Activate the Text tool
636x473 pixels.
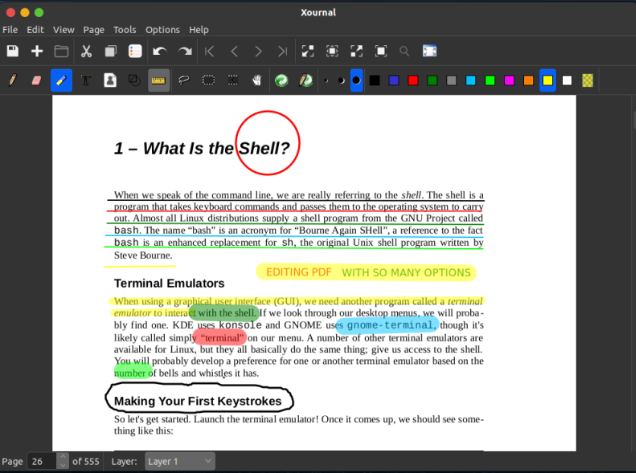[85, 80]
